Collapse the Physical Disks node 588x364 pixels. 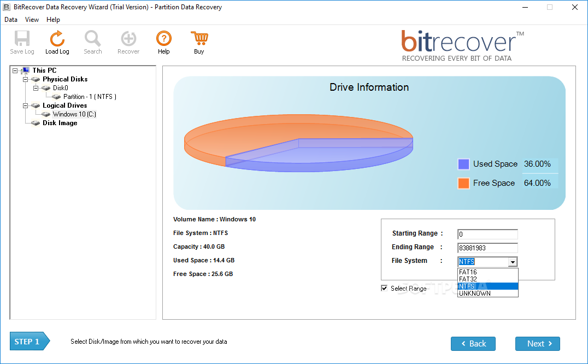(x=26, y=79)
